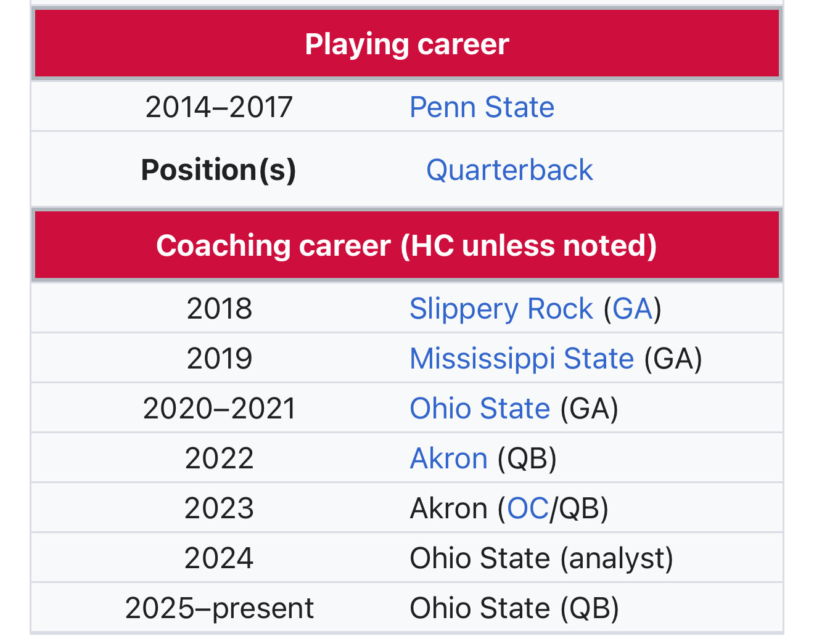Select the Coaching career header bar
The image size is (814, 644).
pyautogui.click(x=407, y=245)
